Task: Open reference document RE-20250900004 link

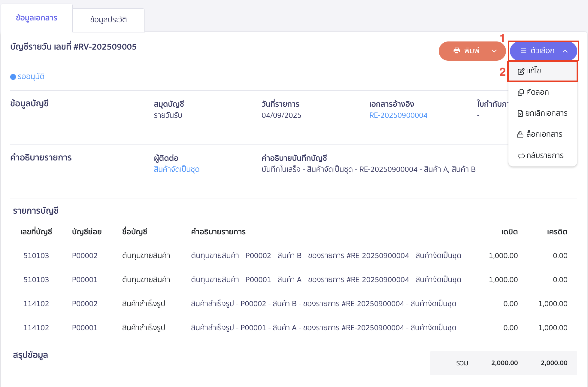Action: coord(398,115)
